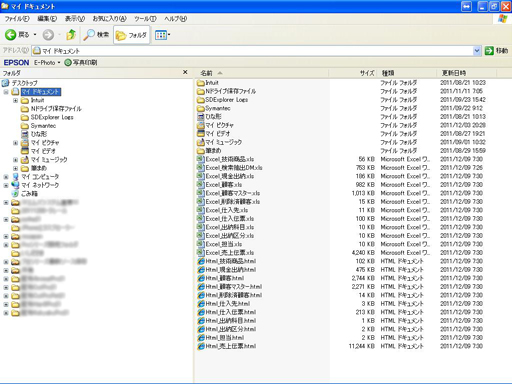This screenshot has width=512, height=384.
Task: Sort by the サイズ column header
Action: (353, 73)
